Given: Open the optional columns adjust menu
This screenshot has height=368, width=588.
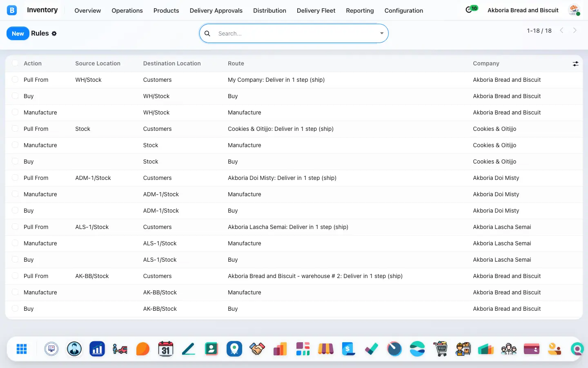Looking at the screenshot, I should coord(575,64).
